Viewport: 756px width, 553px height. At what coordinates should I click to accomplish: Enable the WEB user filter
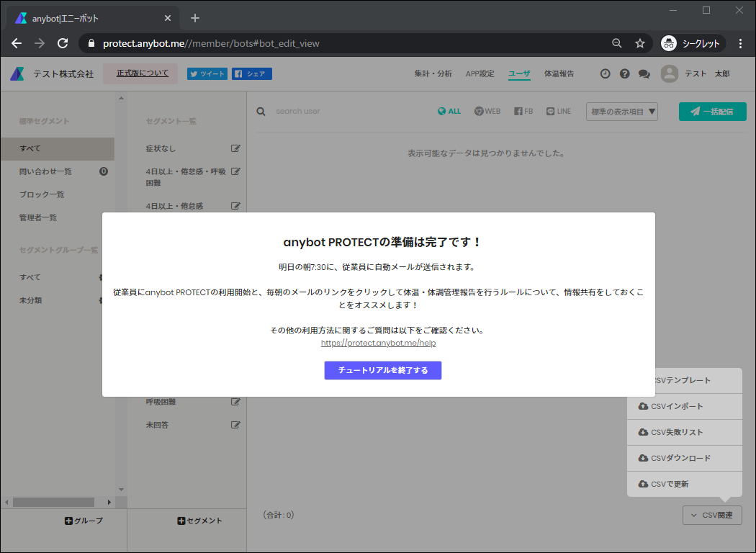tap(487, 111)
